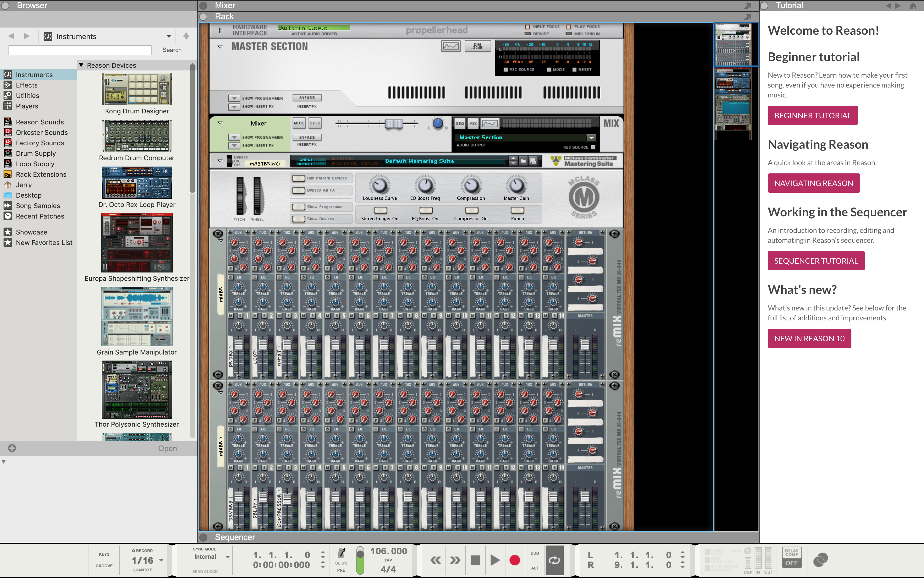Click the browser Open button
This screenshot has height=578, width=924.
tap(168, 448)
